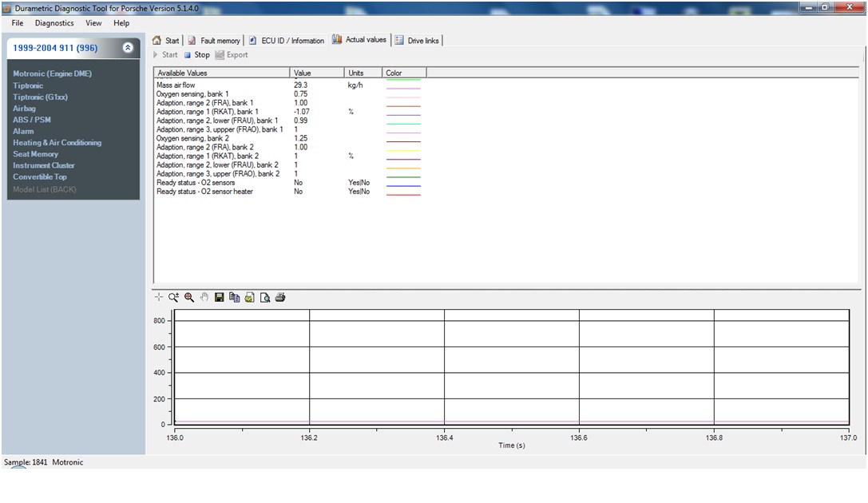The height and width of the screenshot is (503, 868).
Task: Click the Durametric app icon in title bar
Action: [x=7, y=8]
